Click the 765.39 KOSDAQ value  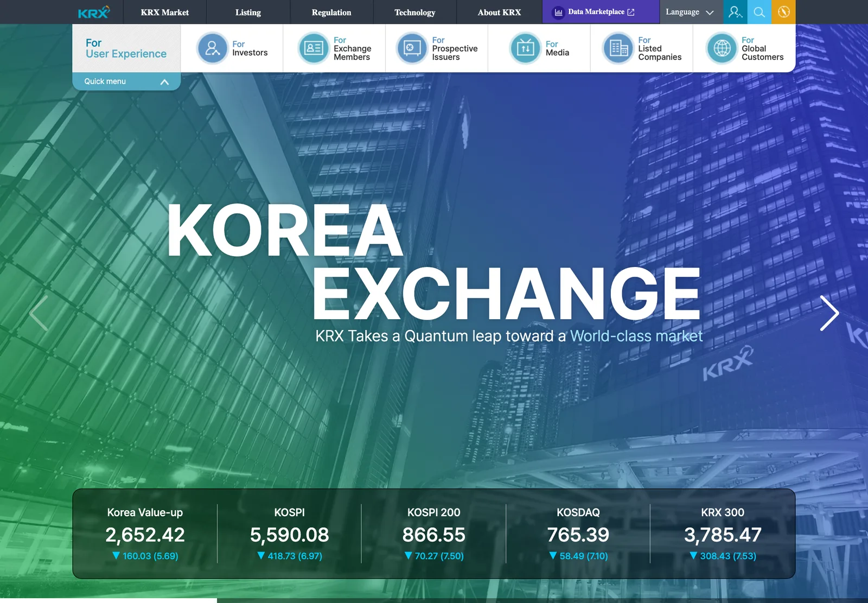578,535
